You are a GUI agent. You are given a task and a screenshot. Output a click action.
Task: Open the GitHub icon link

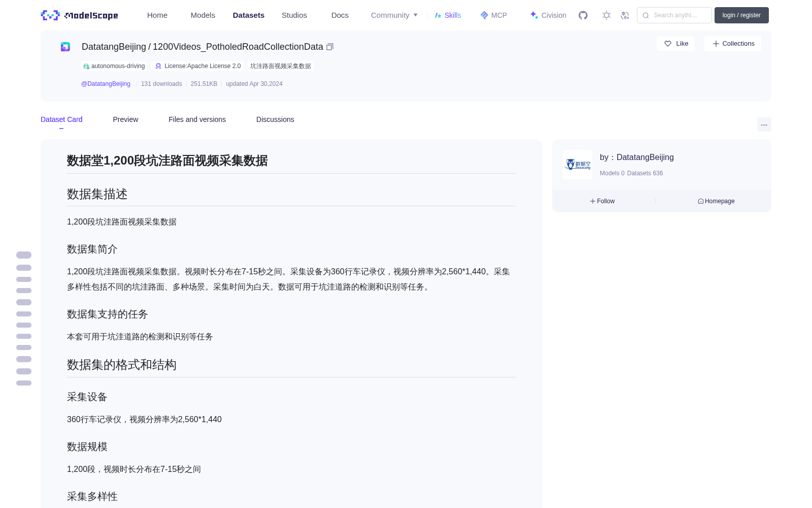[583, 15]
